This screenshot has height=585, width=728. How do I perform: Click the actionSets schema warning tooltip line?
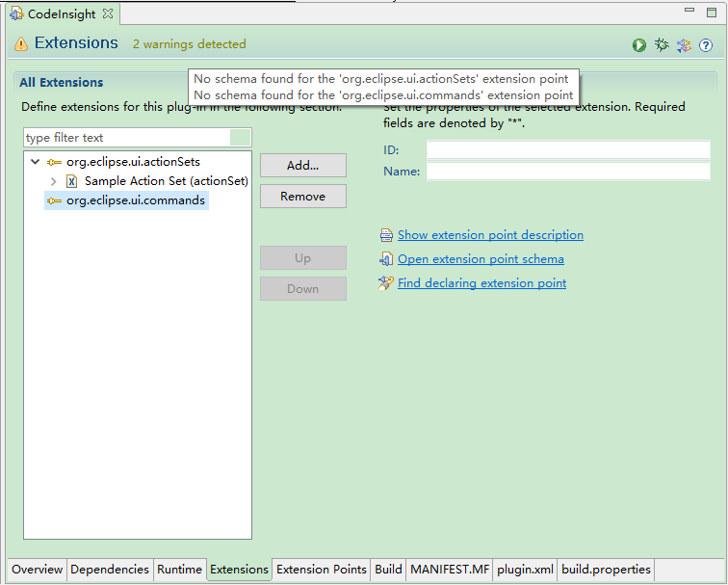point(380,78)
